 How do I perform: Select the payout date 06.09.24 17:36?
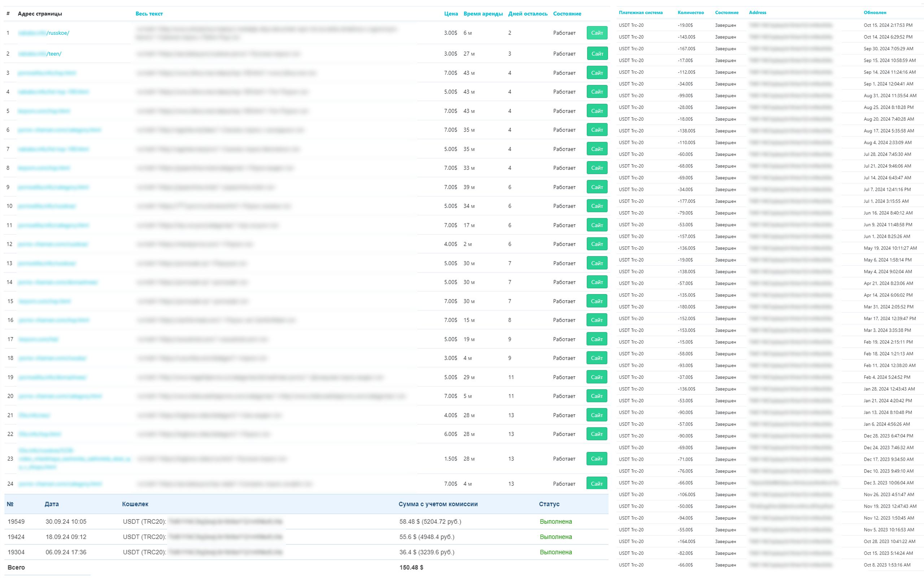(66, 552)
